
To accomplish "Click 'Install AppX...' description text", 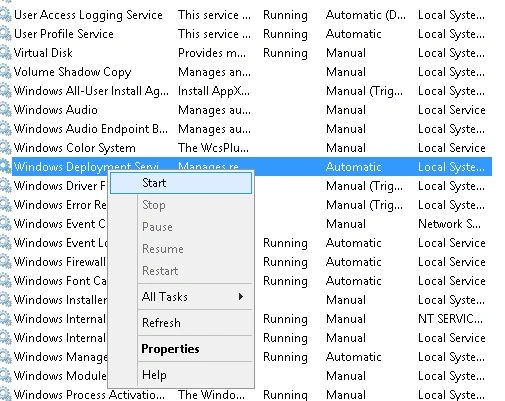I will tap(214, 91).
